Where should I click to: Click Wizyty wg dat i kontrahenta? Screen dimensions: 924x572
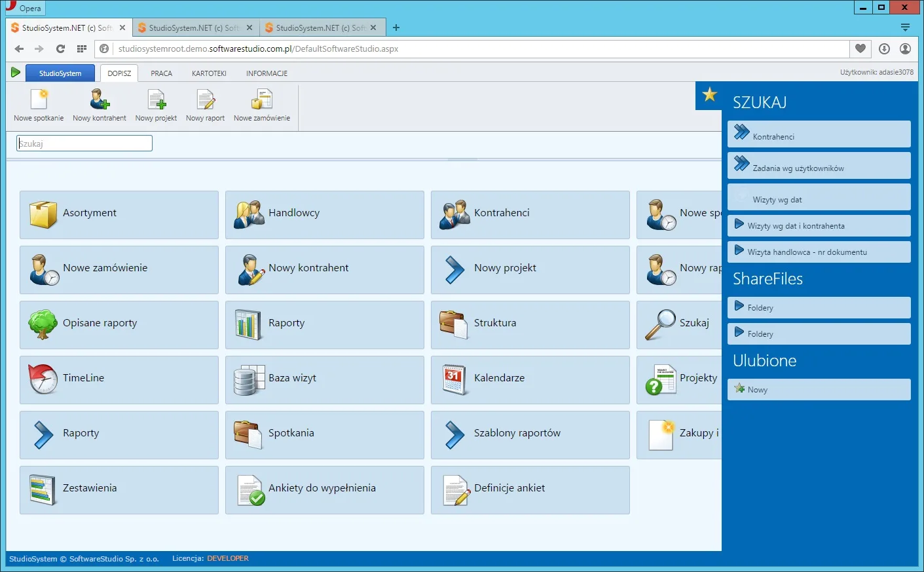[x=819, y=225]
